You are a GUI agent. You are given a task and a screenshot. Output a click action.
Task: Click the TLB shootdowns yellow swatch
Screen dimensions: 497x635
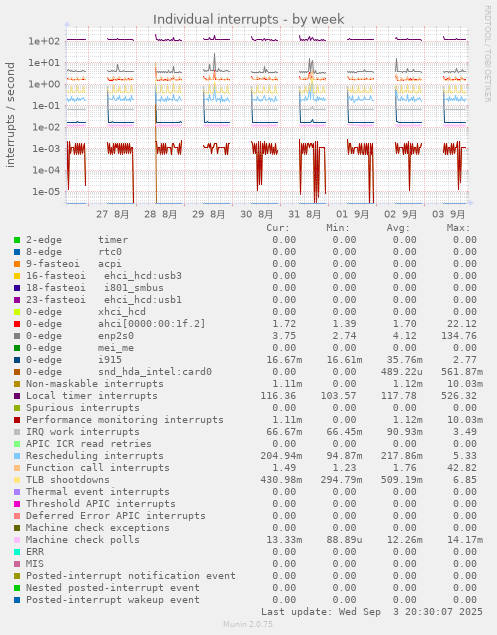(x=17, y=480)
